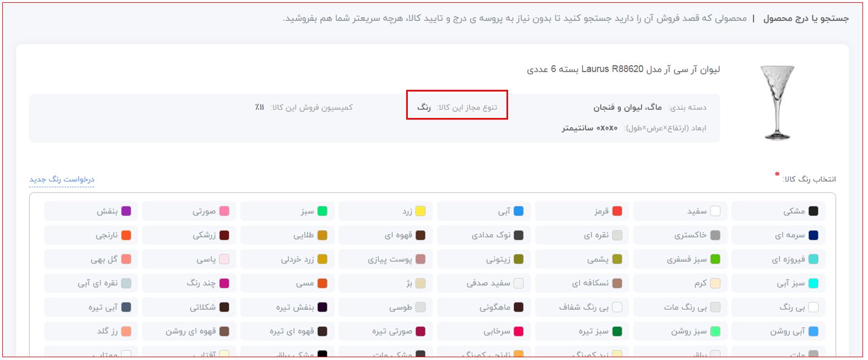Viewport: 868px width, 360px height.
Task: Pick the 'یاسی' lilac color option
Action: (189, 259)
